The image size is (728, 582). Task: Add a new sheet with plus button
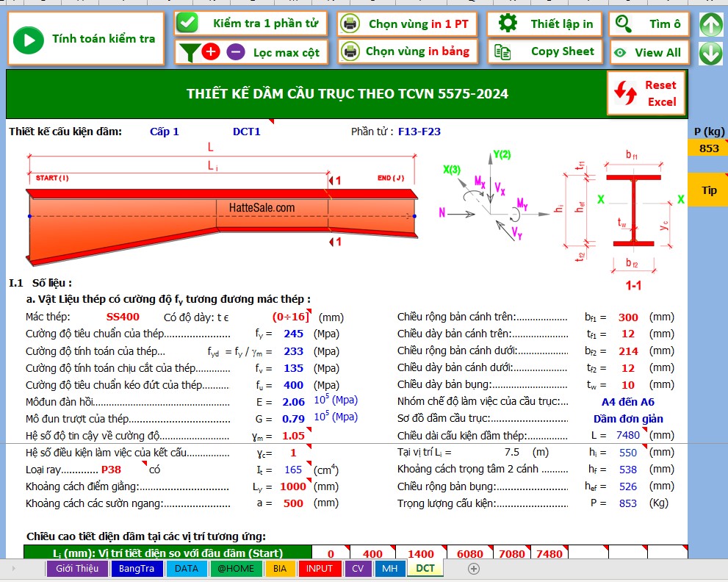[474, 568]
